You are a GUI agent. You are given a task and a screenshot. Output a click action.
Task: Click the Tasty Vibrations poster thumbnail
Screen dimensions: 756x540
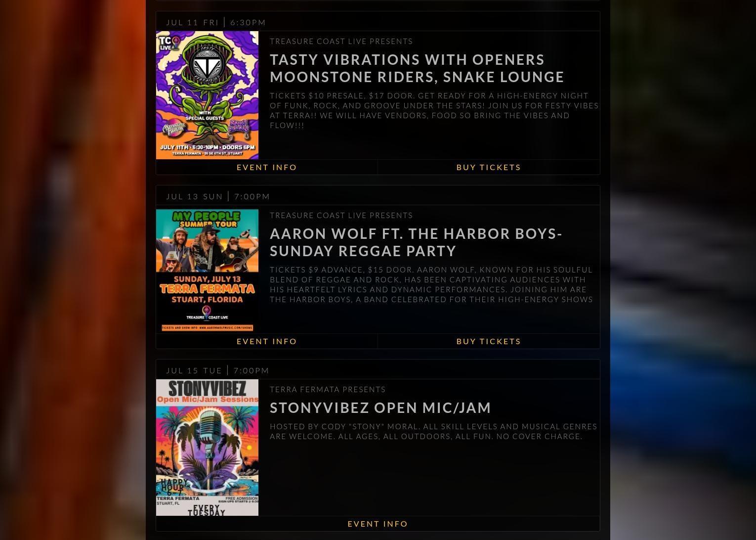click(207, 95)
